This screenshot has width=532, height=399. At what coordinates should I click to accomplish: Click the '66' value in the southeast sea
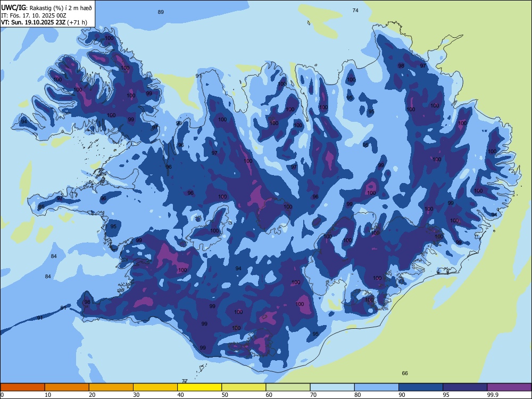405,373
